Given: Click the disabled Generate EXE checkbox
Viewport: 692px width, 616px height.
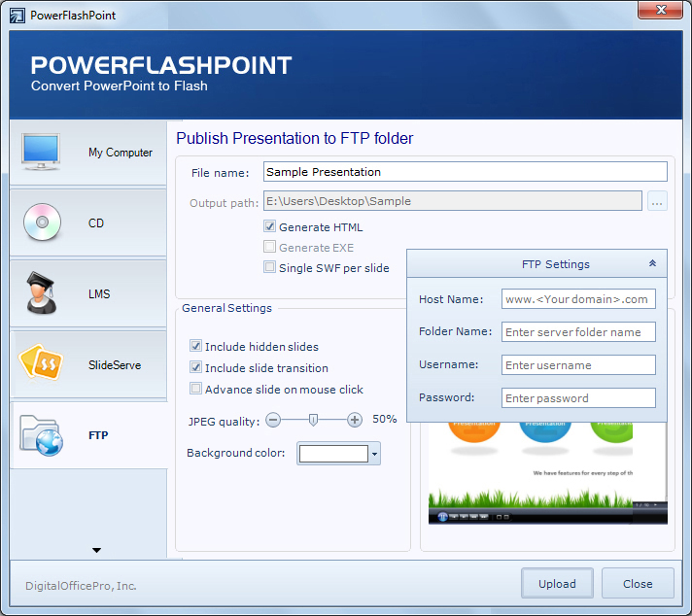Looking at the screenshot, I should click(x=269, y=247).
